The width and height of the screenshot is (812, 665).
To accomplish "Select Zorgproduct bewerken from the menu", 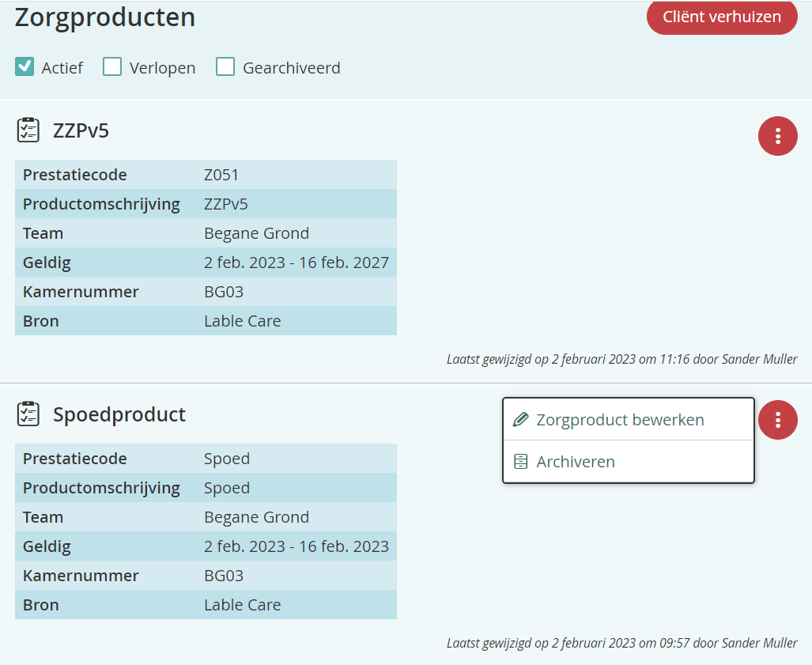I will pos(620,420).
